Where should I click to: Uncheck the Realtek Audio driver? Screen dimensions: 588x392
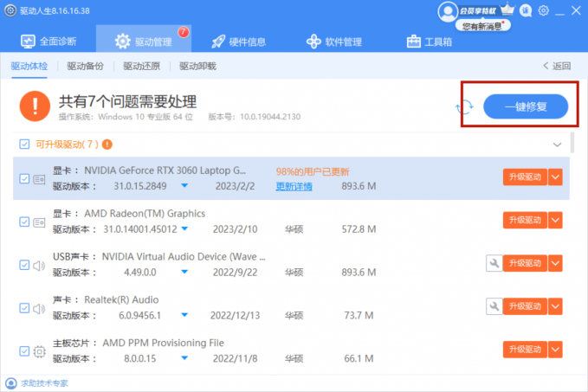pyautogui.click(x=24, y=308)
